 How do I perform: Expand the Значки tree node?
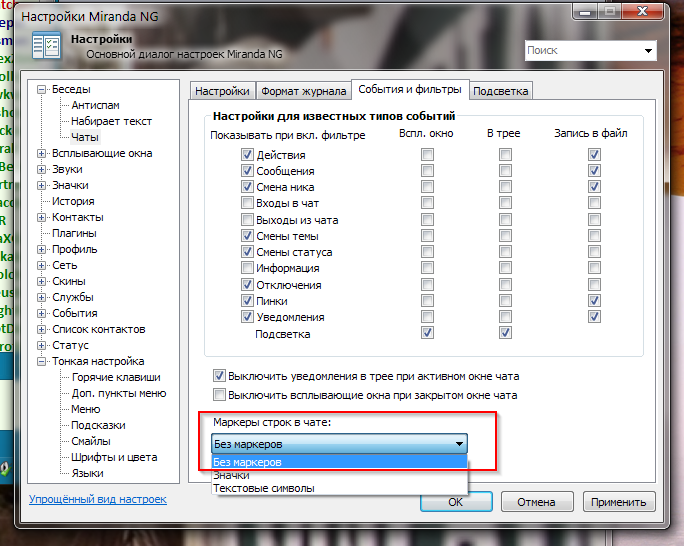[x=41, y=185]
